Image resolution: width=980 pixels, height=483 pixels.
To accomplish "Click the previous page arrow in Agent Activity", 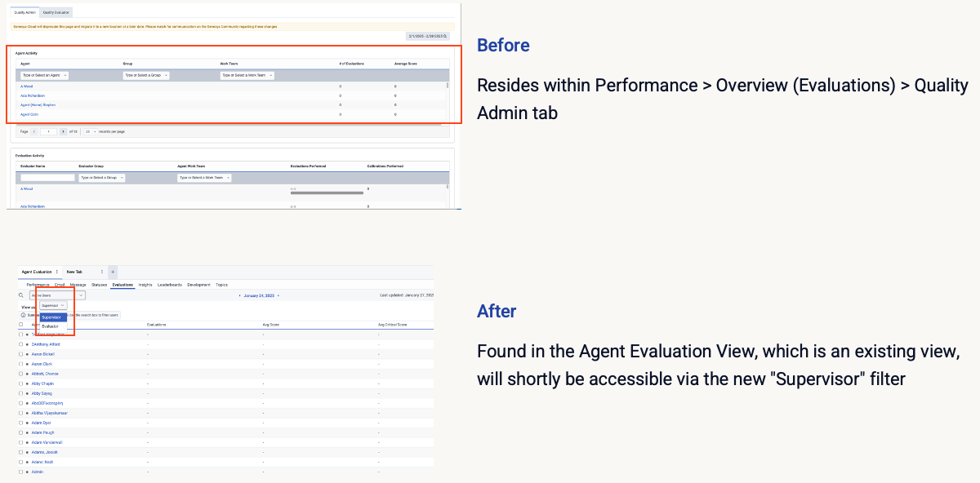I will tap(33, 131).
